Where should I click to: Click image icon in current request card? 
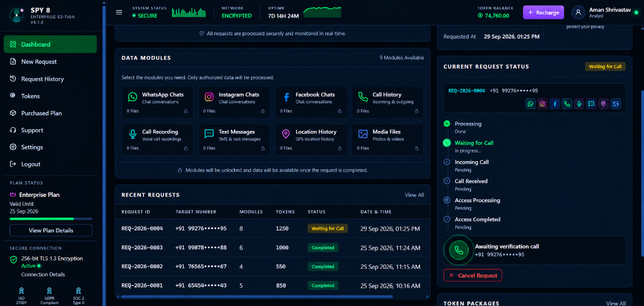[615, 104]
